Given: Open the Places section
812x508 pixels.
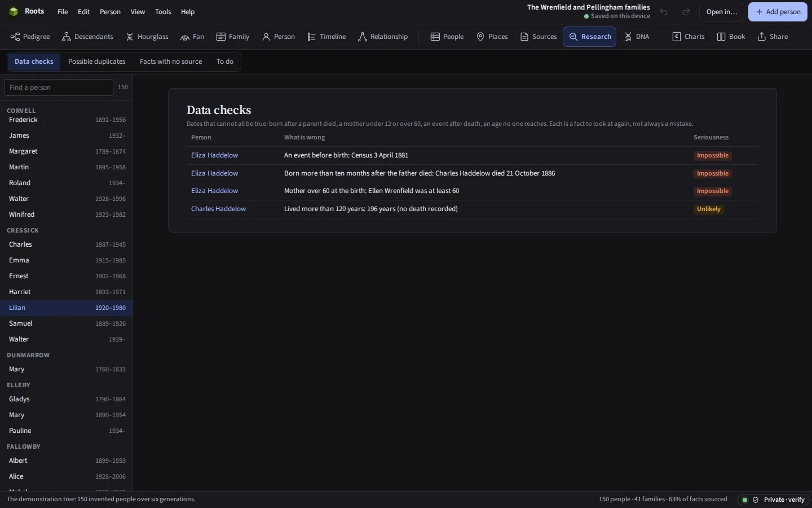Looking at the screenshot, I should click(492, 37).
